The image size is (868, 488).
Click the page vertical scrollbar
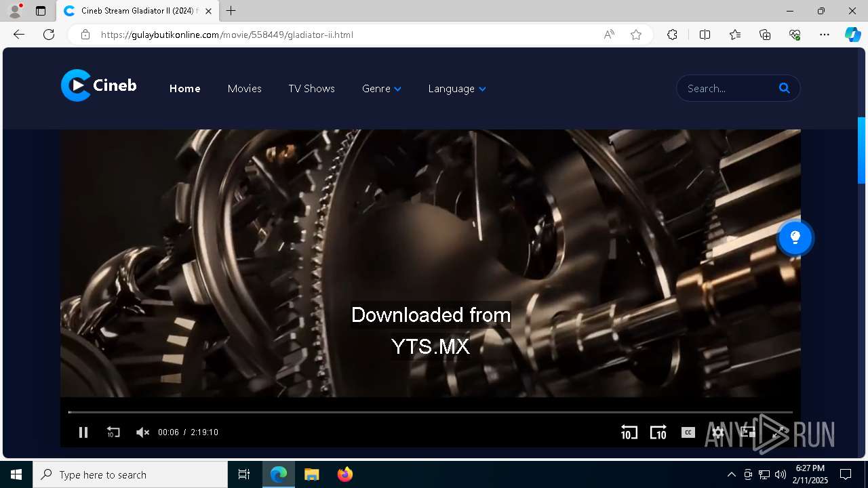[x=862, y=150]
